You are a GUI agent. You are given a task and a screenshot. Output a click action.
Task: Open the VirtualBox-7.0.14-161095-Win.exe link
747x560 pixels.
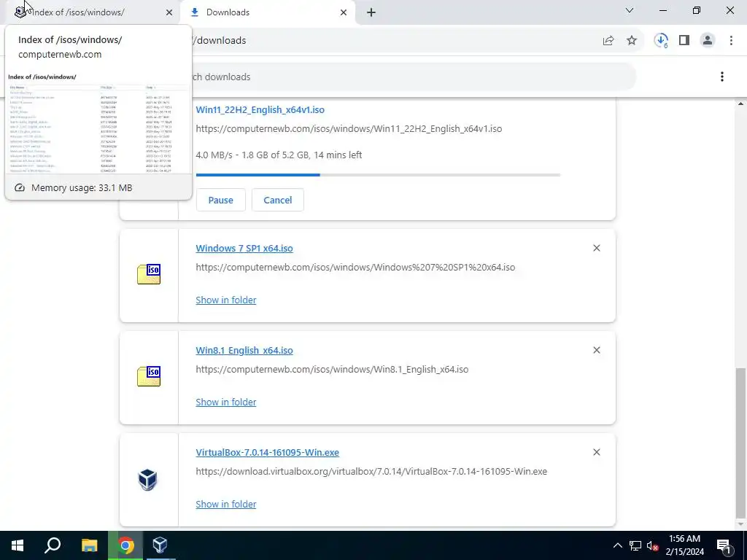tap(267, 452)
